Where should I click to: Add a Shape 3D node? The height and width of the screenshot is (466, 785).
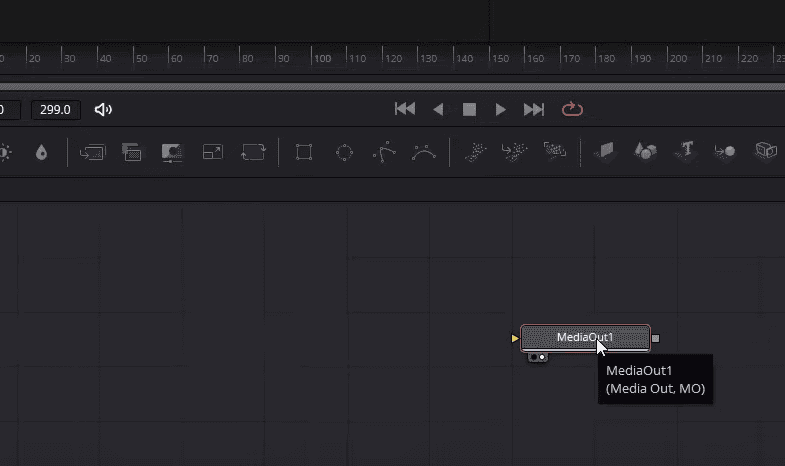645,151
